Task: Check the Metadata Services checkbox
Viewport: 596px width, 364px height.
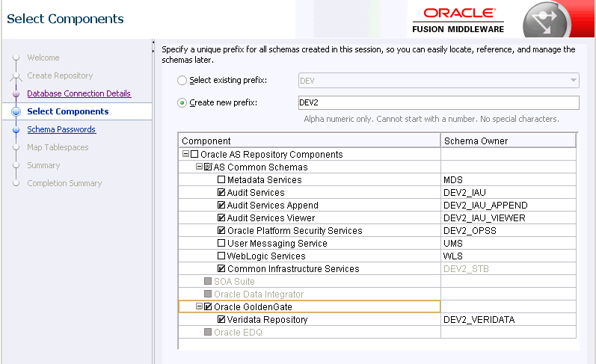Action: tap(221, 179)
